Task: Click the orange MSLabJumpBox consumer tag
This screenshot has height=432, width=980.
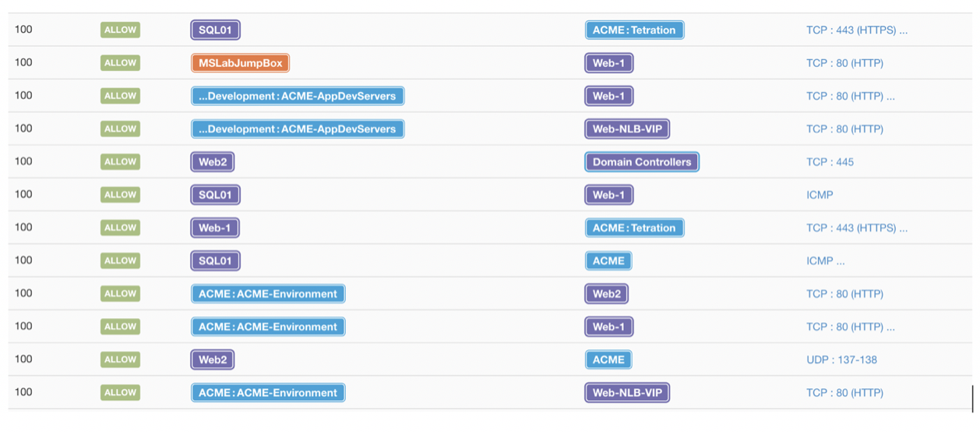Action: pyautogui.click(x=240, y=63)
